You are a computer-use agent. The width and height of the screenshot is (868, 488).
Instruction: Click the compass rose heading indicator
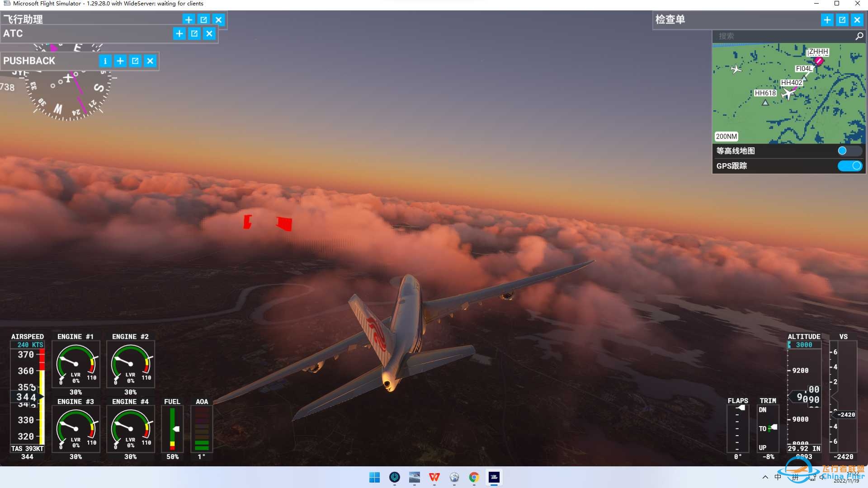(68, 83)
